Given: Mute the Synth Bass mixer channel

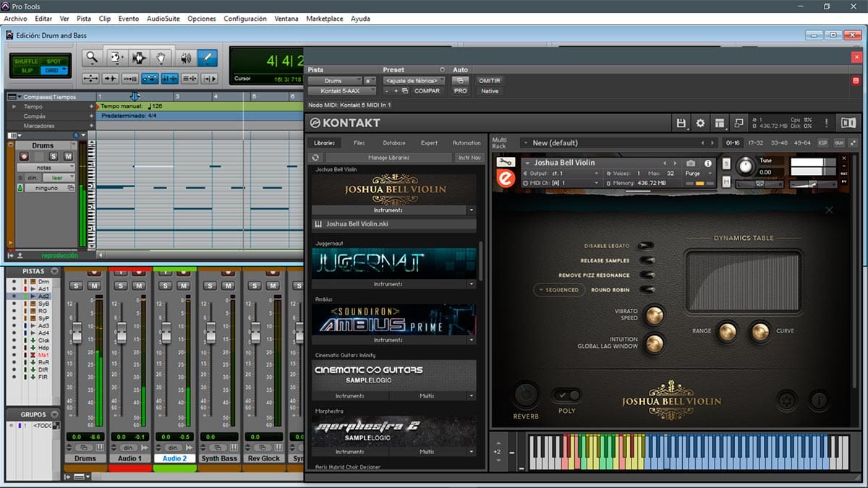Looking at the screenshot, I should click(x=227, y=286).
